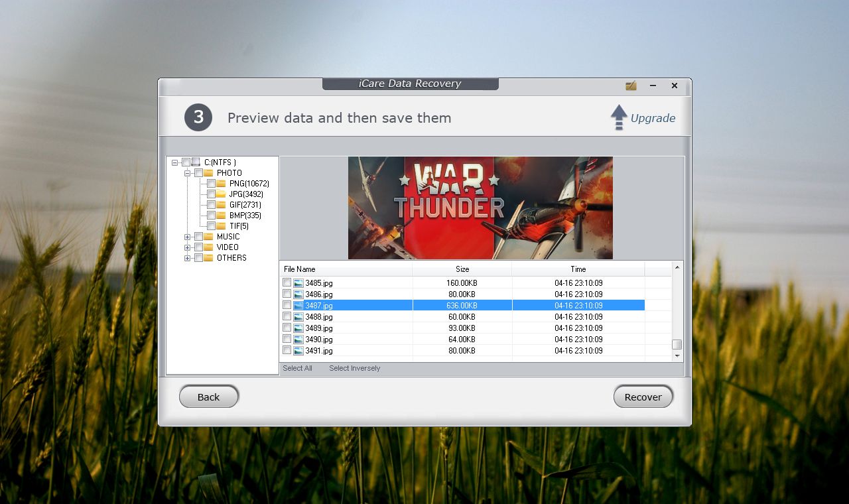Viewport: 849px width, 504px height.
Task: Select the JPG(3492) tree label
Action: (246, 194)
